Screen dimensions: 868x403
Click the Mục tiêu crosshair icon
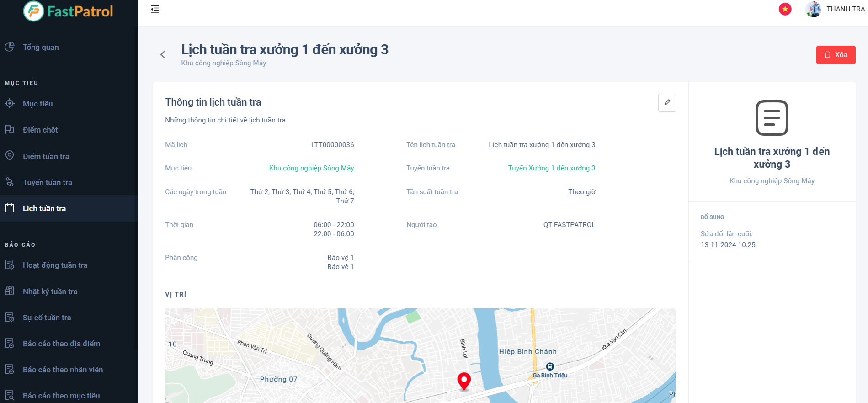coord(10,104)
